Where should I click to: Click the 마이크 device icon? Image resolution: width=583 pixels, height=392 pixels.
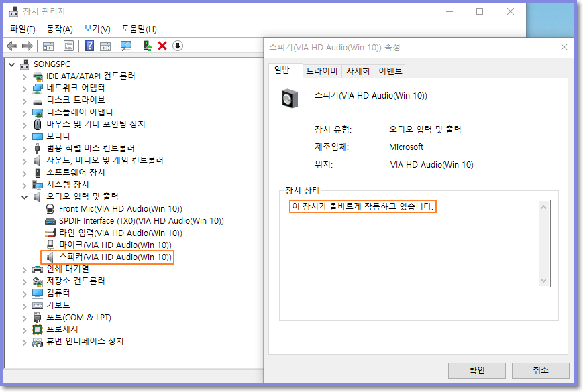pyautogui.click(x=50, y=245)
